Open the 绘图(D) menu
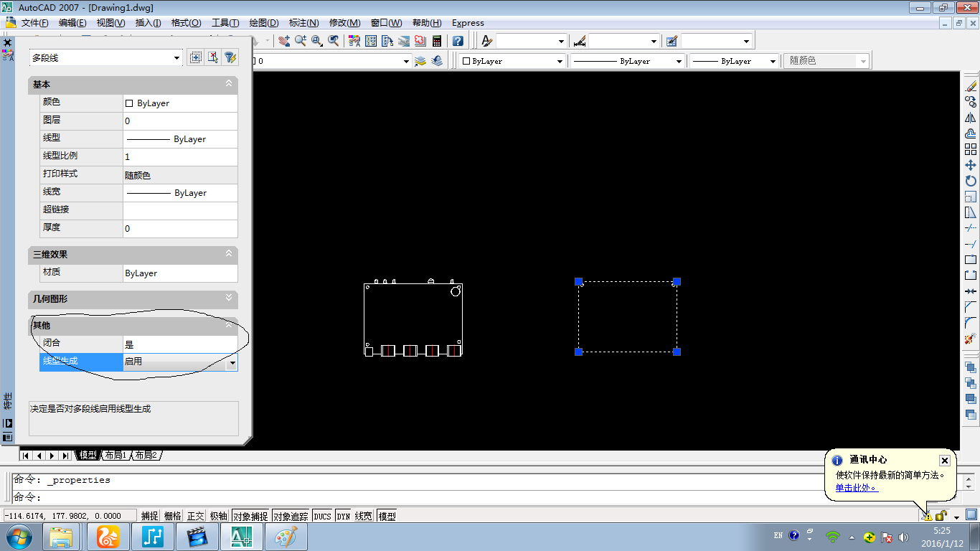Screen dimensions: 980x551 click(264, 23)
